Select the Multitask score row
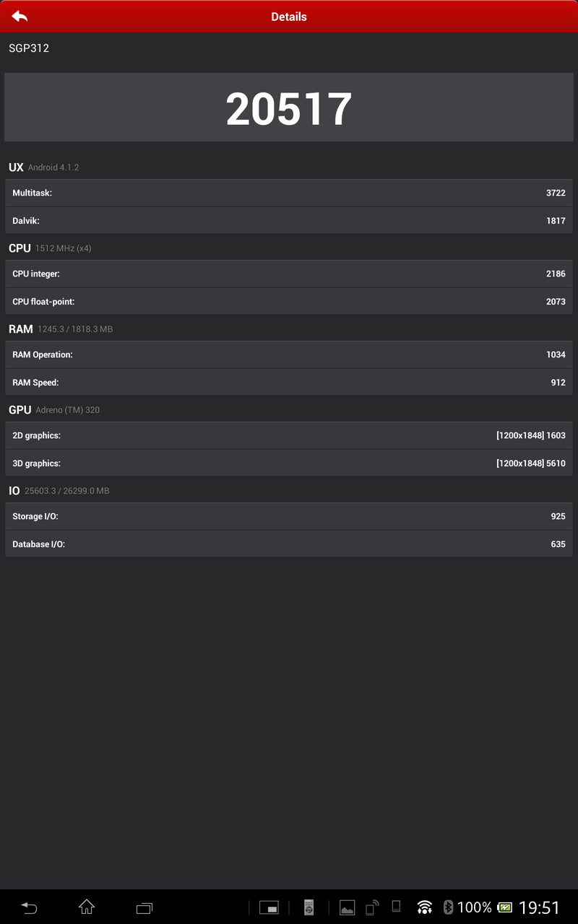The image size is (578, 924). 289,193
